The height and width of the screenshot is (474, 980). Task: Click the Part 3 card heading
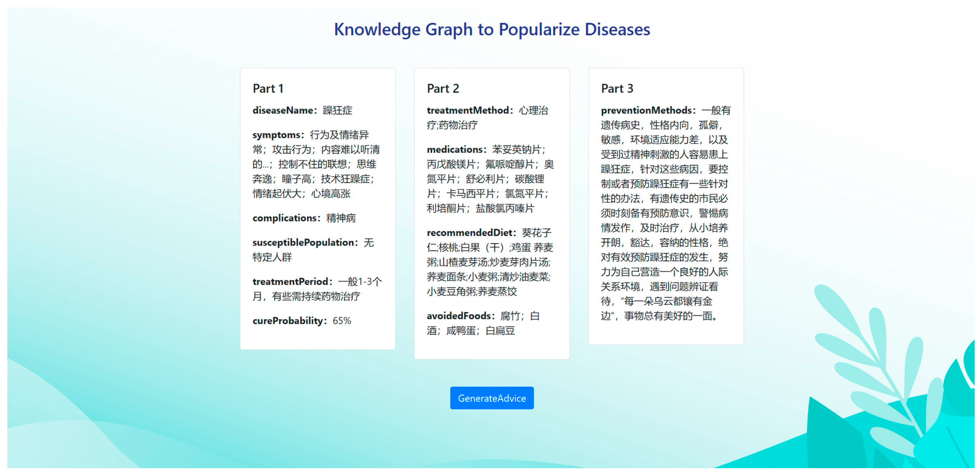click(x=617, y=88)
